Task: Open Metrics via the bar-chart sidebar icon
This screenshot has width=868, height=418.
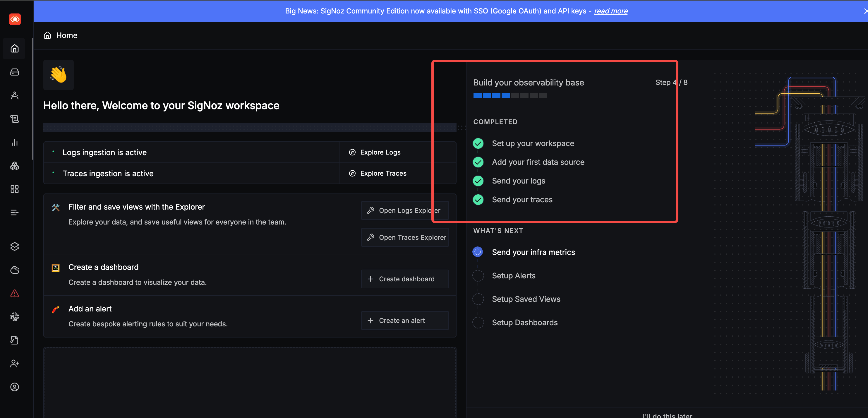Action: coord(15,142)
